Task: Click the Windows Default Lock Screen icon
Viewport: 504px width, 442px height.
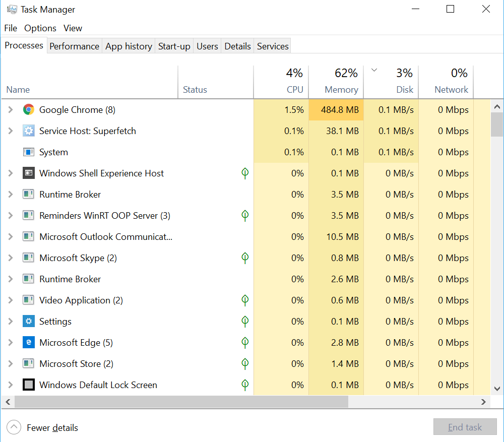Action: pos(28,385)
